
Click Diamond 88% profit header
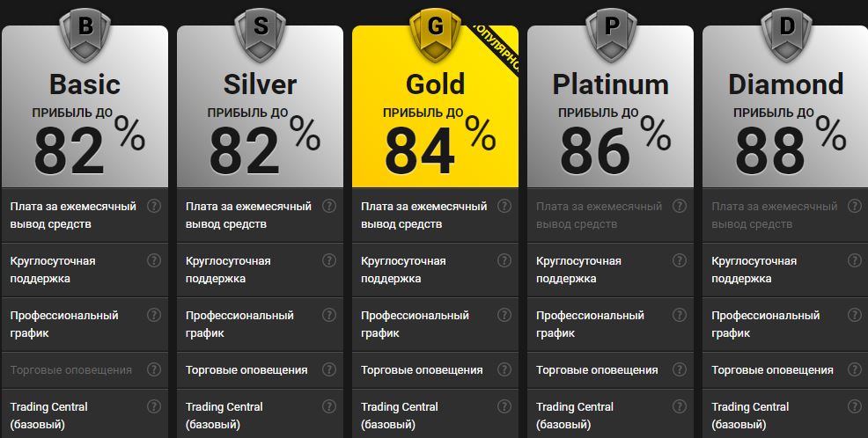(x=790, y=144)
